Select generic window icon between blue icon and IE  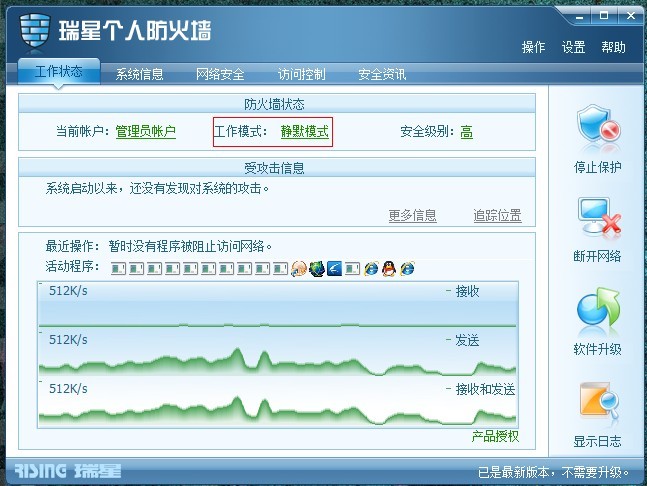[352, 269]
